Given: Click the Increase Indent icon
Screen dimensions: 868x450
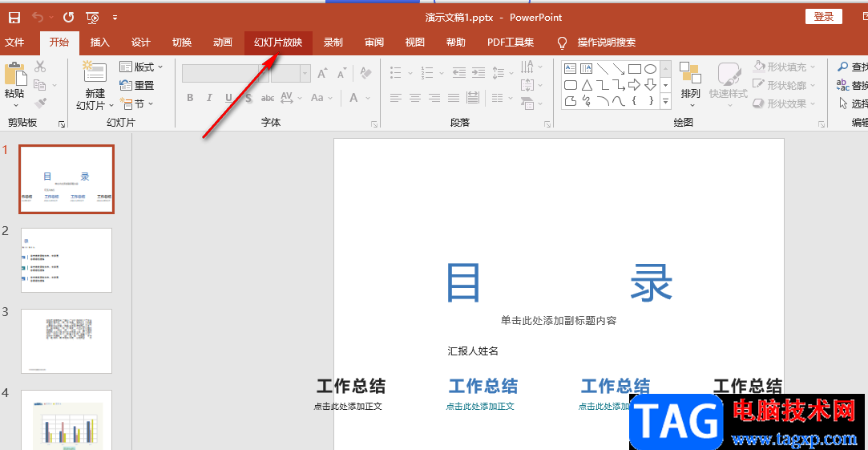Looking at the screenshot, I should [x=478, y=72].
